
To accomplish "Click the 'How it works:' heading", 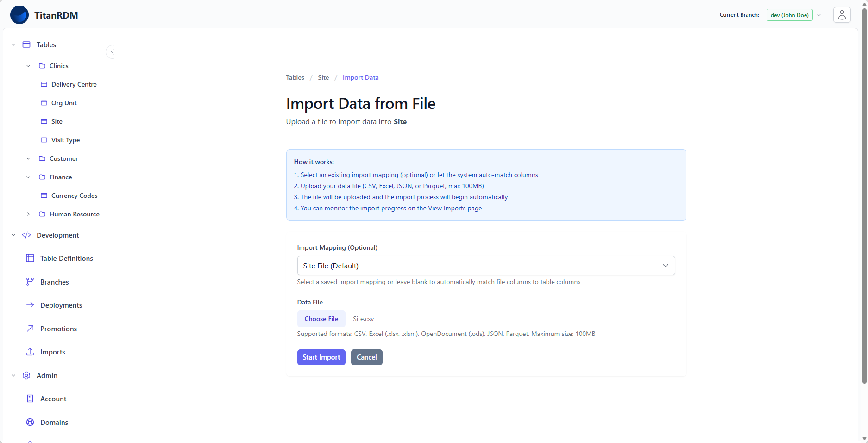I will (314, 162).
